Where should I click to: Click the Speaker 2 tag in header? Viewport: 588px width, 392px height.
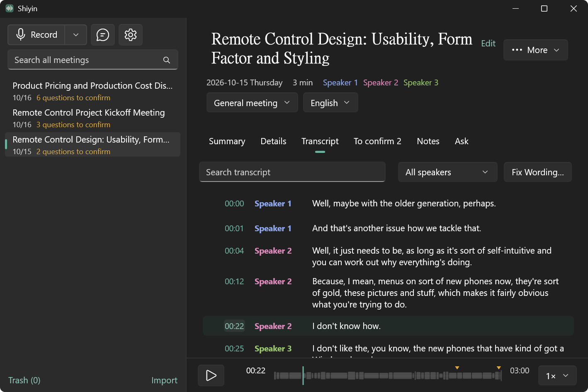click(x=381, y=82)
